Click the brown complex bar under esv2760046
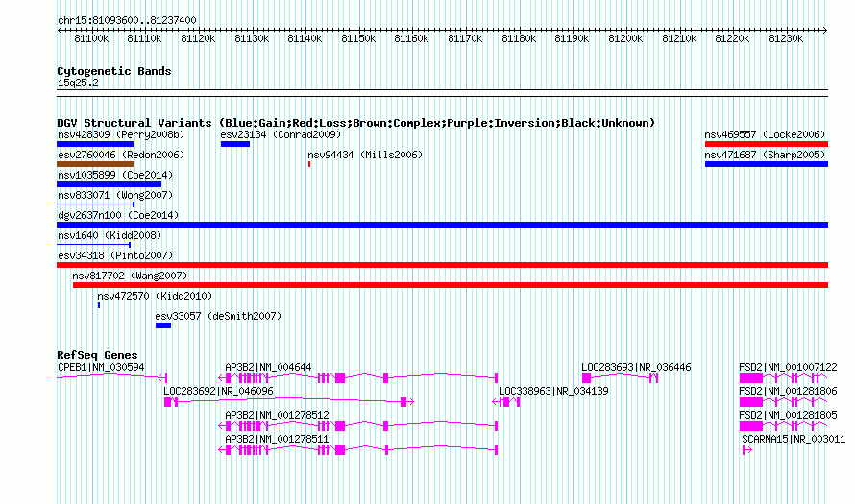Screen dimensions: 855x504 coord(95,164)
